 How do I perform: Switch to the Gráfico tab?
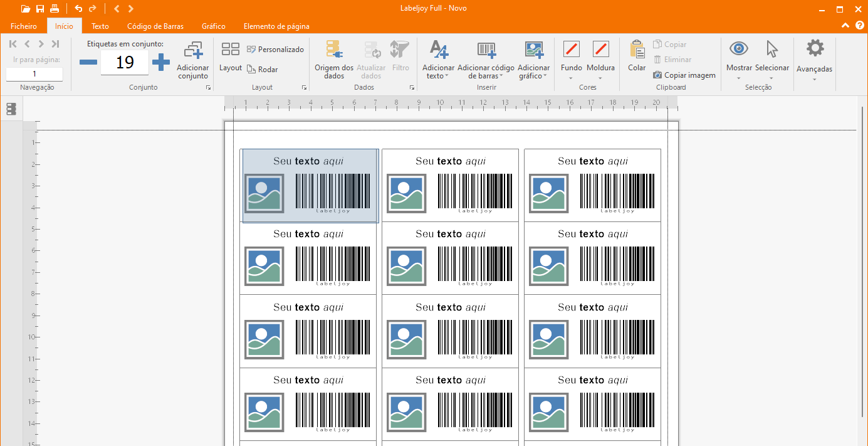[x=214, y=26]
